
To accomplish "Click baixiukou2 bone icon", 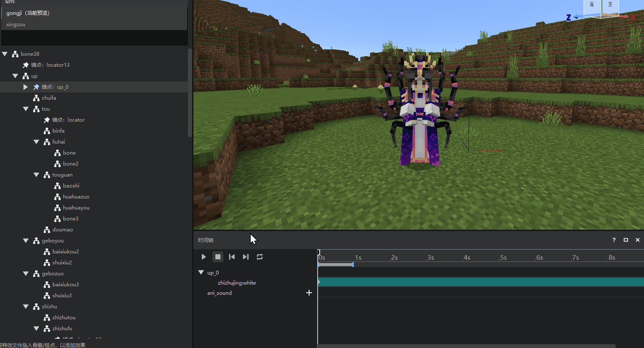I will click(x=47, y=252).
